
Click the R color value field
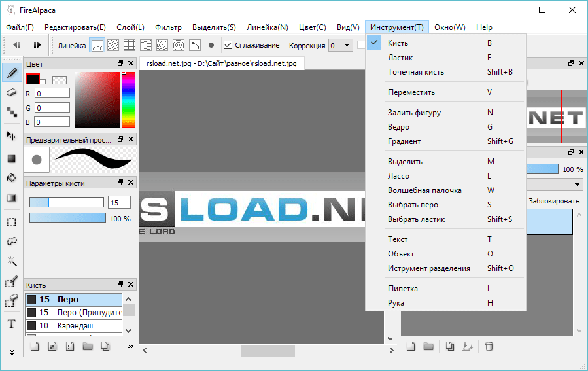point(52,94)
